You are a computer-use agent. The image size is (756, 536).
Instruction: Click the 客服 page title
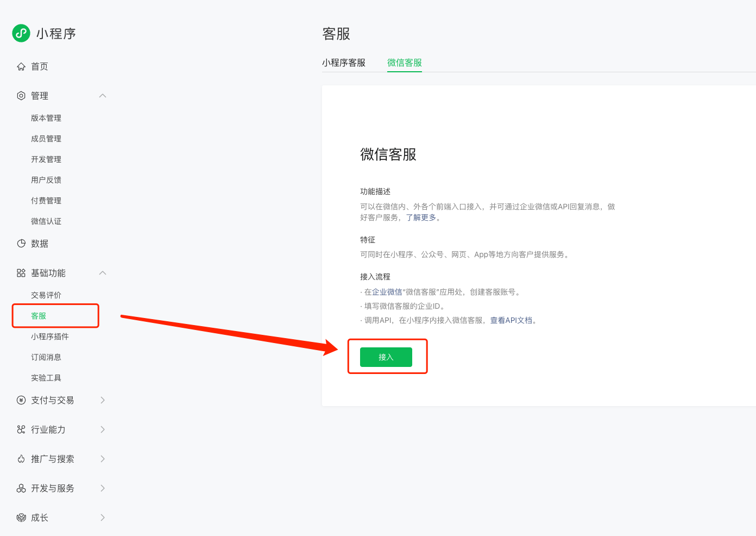pos(336,34)
